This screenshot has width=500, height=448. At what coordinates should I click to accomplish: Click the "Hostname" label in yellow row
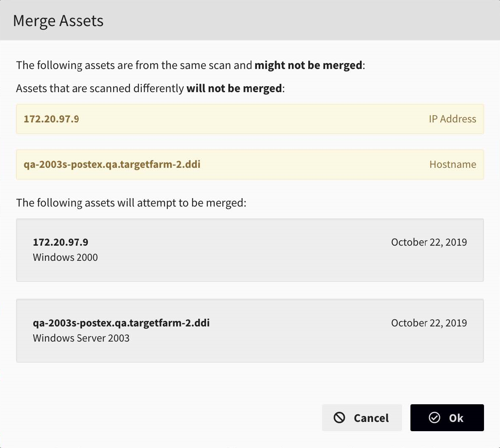coord(452,164)
